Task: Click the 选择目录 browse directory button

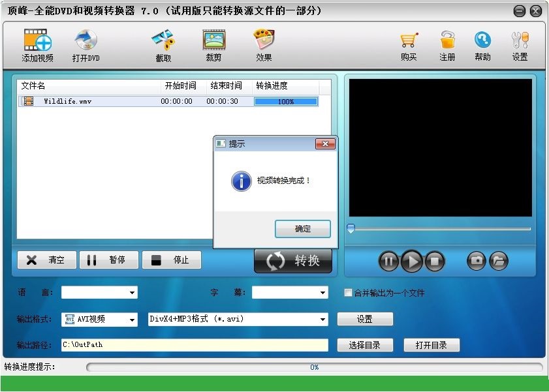Action: [364, 345]
